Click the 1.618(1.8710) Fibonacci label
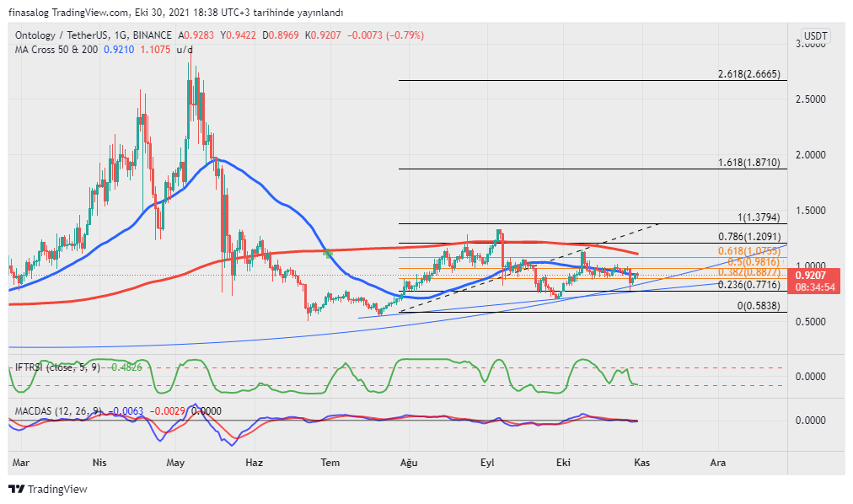This screenshot has width=853, height=504. [748, 163]
